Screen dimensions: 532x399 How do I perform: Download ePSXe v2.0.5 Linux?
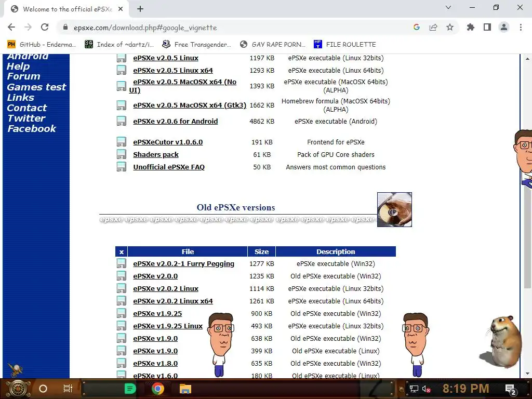pos(166,58)
